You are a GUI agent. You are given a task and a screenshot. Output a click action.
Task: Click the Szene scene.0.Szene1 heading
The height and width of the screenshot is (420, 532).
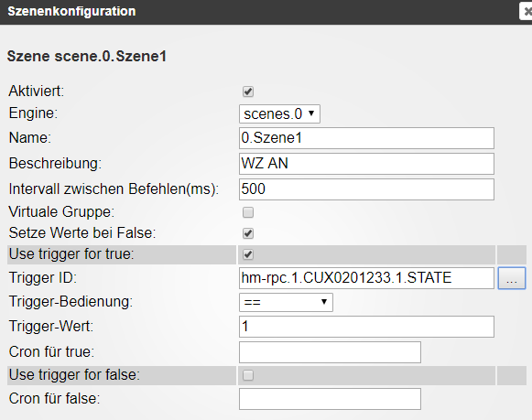pos(87,56)
